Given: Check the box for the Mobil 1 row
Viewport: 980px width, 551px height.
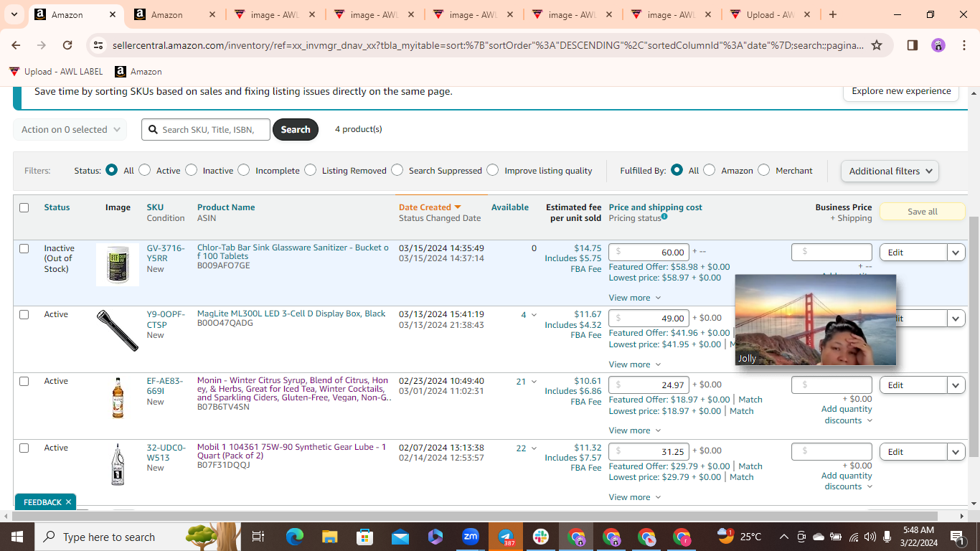Looking at the screenshot, I should pos(24,448).
